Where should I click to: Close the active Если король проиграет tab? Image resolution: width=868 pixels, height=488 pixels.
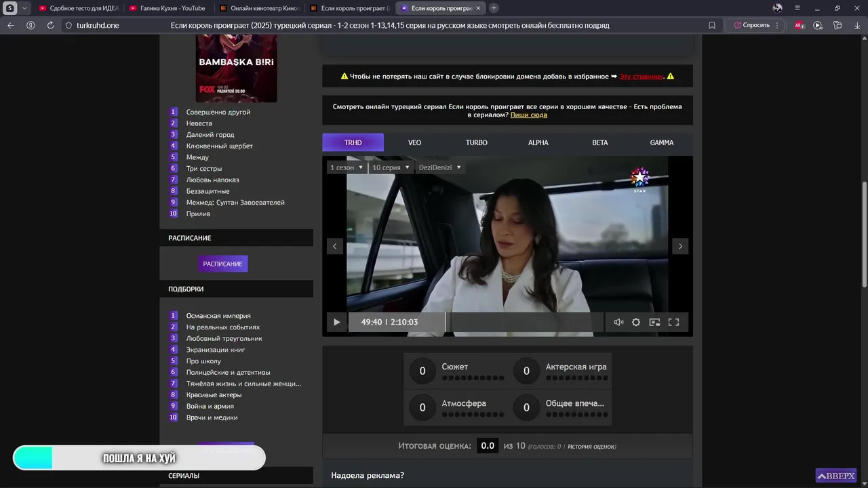pos(478,8)
